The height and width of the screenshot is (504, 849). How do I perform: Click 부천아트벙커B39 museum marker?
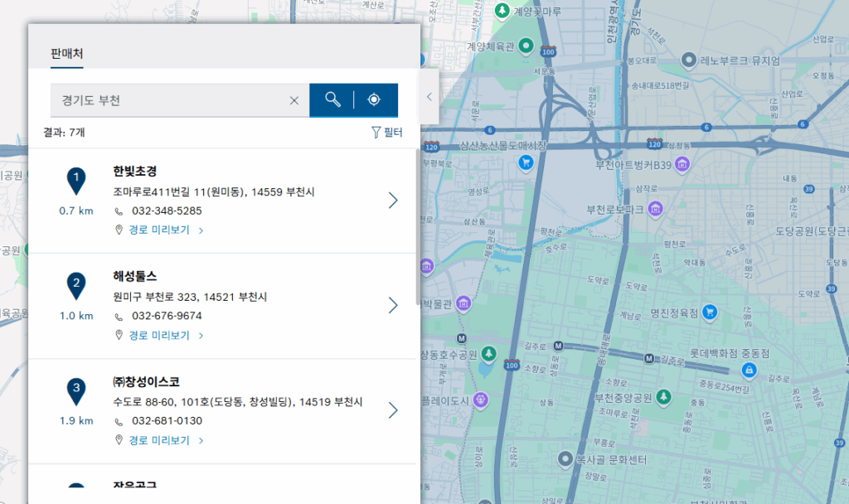[x=682, y=164]
